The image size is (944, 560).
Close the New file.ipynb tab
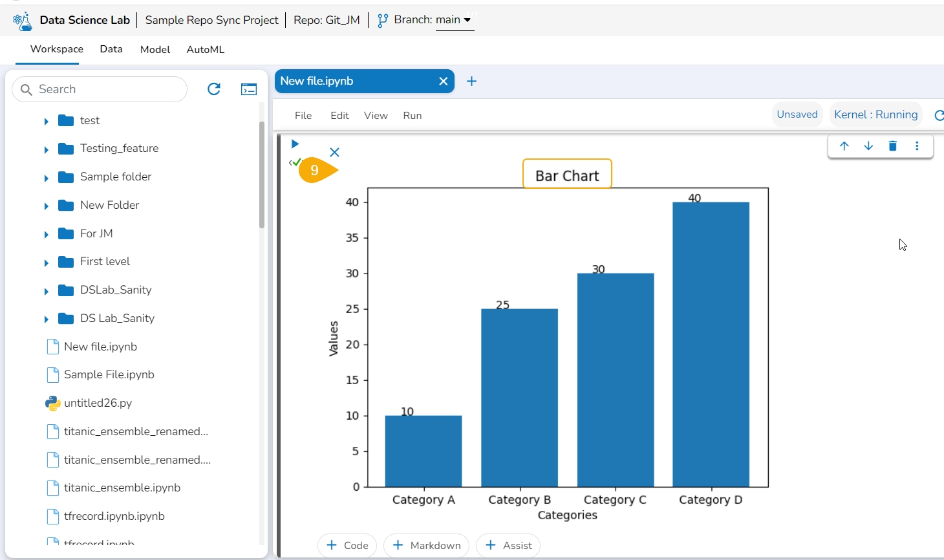click(x=443, y=81)
